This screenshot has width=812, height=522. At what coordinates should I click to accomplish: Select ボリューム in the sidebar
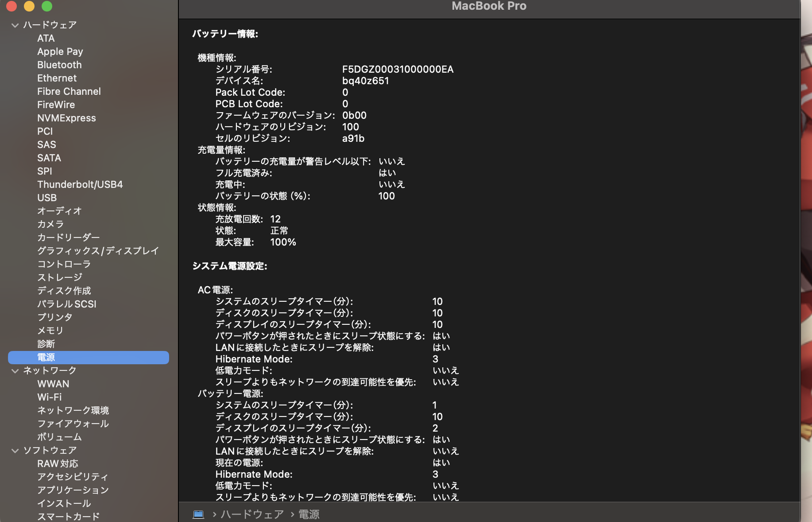pos(59,437)
